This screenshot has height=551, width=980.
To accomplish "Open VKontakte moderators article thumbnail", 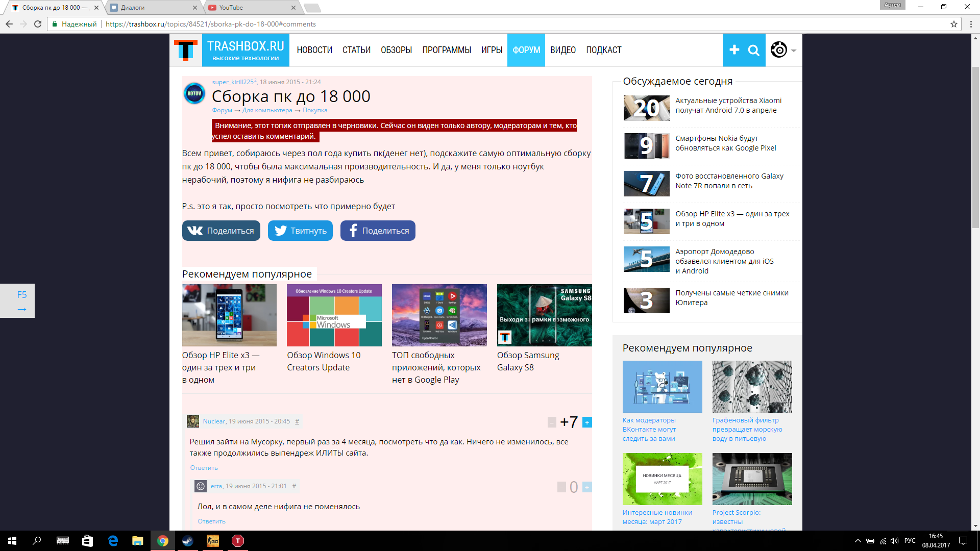I will pyautogui.click(x=662, y=387).
